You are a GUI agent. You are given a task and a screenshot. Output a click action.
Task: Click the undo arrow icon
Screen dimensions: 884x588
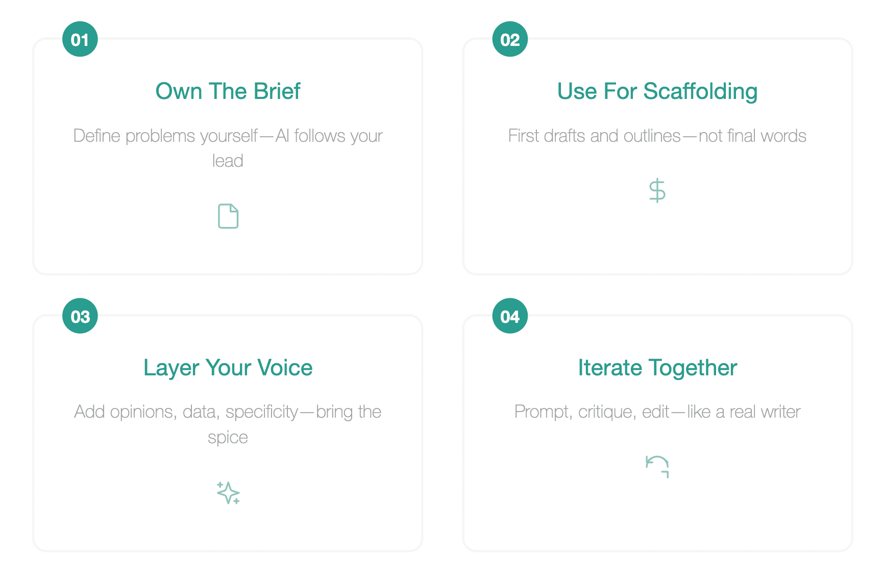click(x=657, y=467)
